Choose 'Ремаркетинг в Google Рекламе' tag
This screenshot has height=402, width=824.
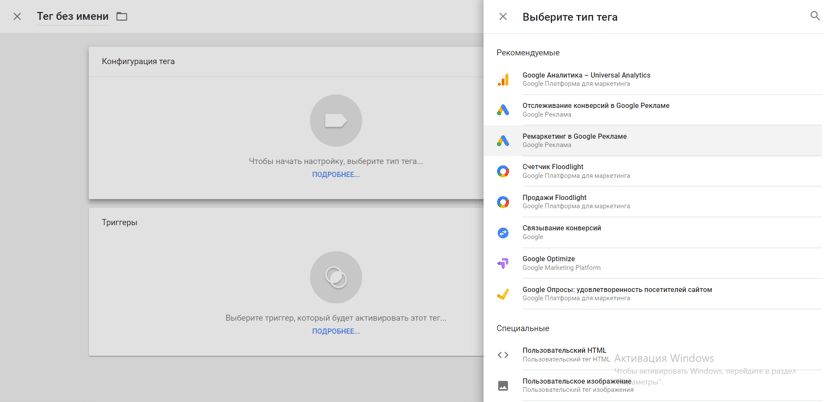tap(653, 140)
